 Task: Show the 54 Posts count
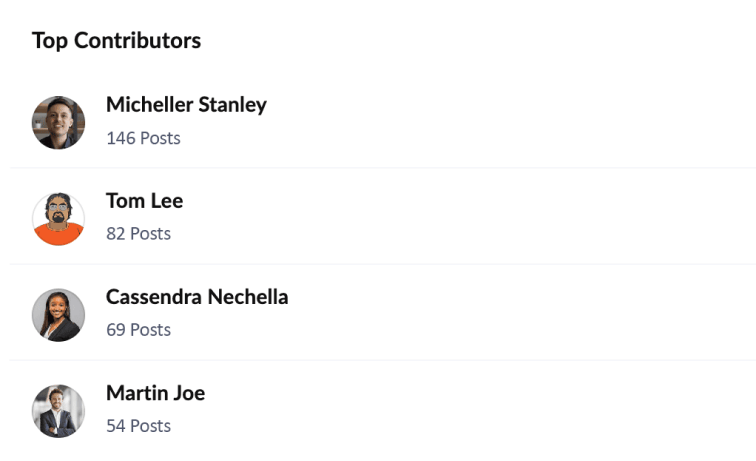(x=138, y=426)
